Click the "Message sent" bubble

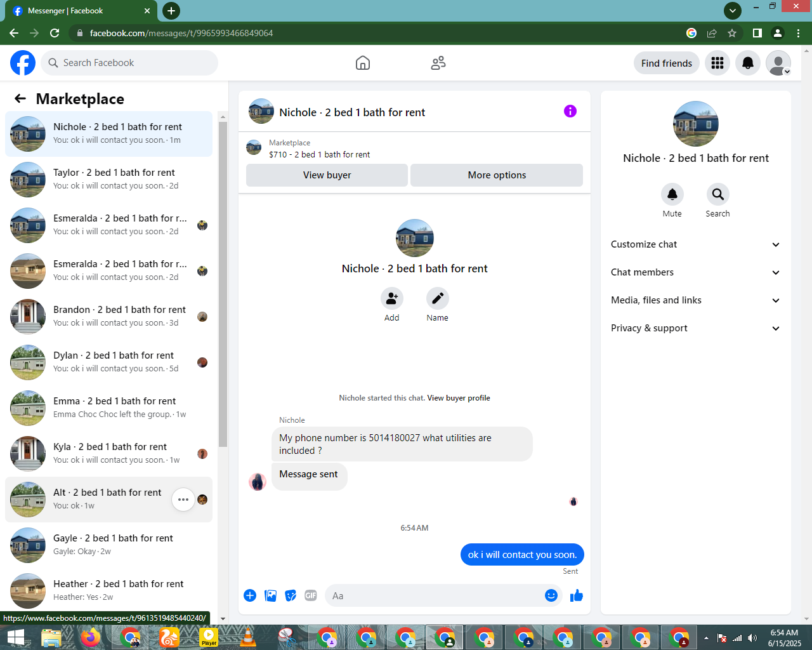coord(309,476)
